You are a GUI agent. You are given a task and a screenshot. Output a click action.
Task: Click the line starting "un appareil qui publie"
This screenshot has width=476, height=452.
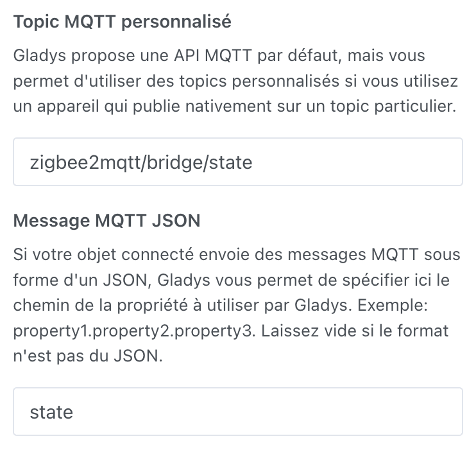[x=234, y=107]
